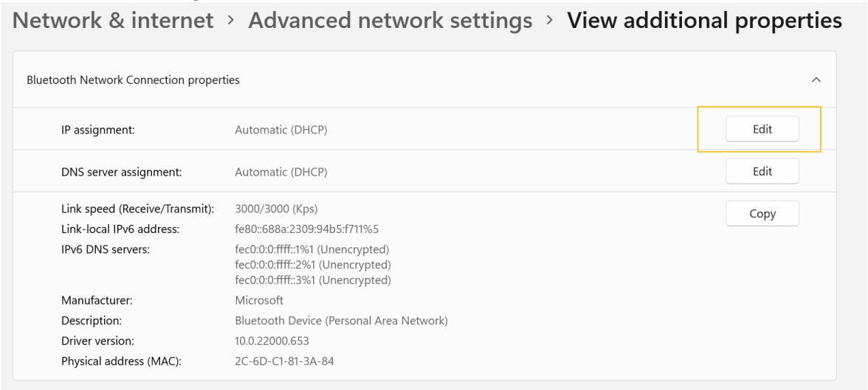Click the fec0:0:0:ffff::3%1 DNS server entry

click(x=313, y=280)
